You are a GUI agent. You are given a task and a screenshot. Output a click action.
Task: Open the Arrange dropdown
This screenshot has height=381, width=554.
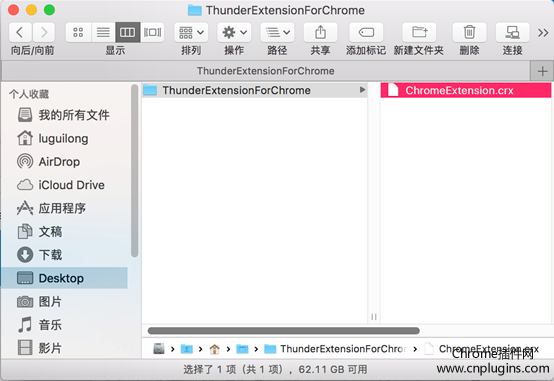pos(191,33)
